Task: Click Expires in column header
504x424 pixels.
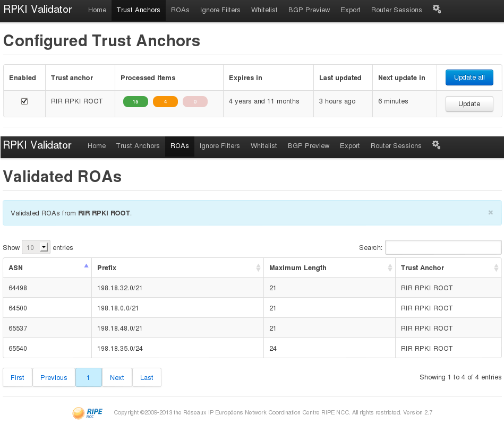Action: coord(245,77)
